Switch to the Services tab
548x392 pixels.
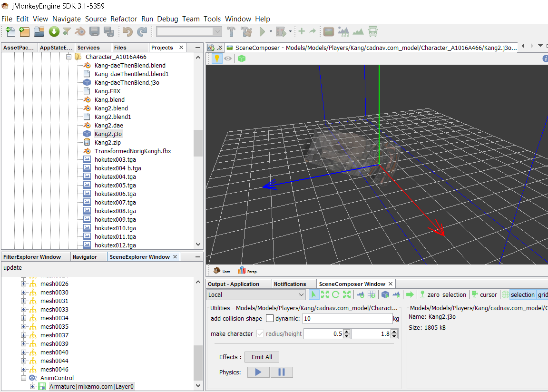[x=88, y=48]
